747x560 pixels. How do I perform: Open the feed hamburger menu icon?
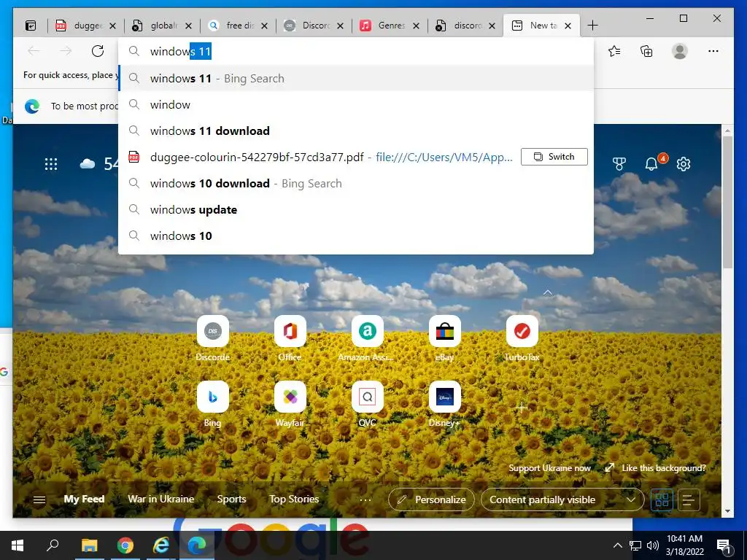(39, 499)
